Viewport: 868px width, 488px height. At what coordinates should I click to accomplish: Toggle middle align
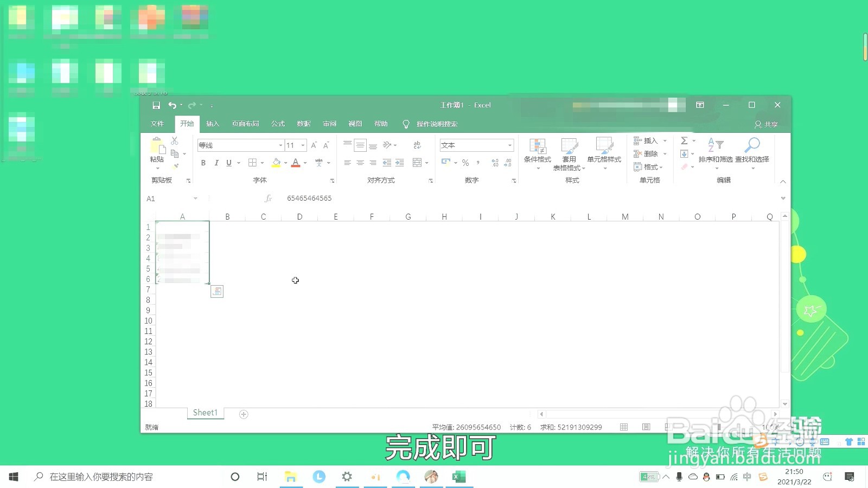click(360, 145)
